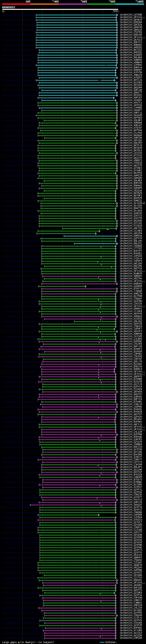The width and height of the screenshot is (146, 644).
Task: Click label UniRef100_Q67UL5
Action: coord(131,40)
